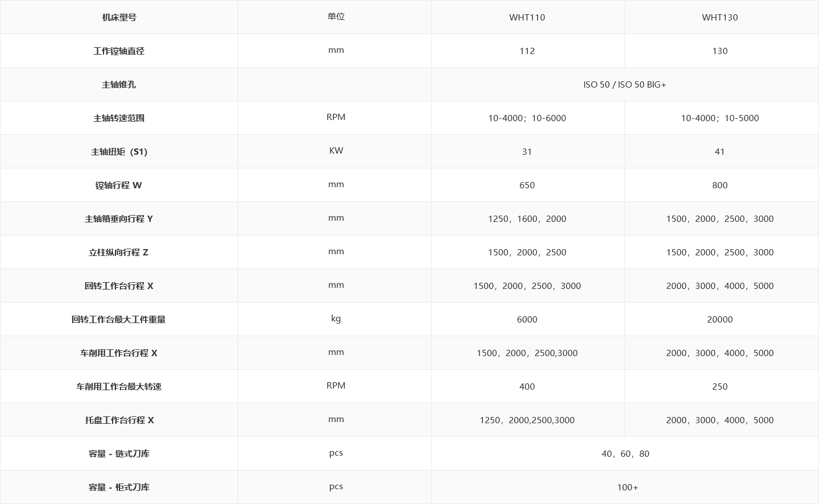The height and width of the screenshot is (504, 819).
Task: Click the kg unit cell
Action: 336,319
